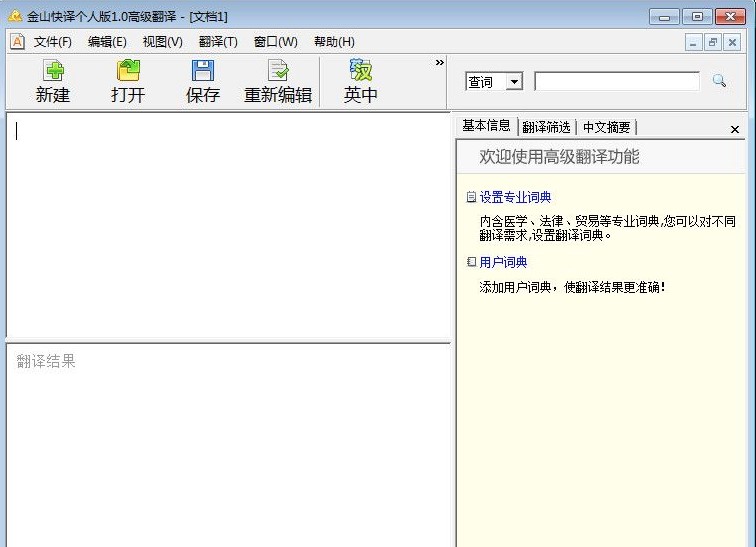This screenshot has width=756, height=547.
Task: Minimize the inner document window
Action: coord(693,42)
